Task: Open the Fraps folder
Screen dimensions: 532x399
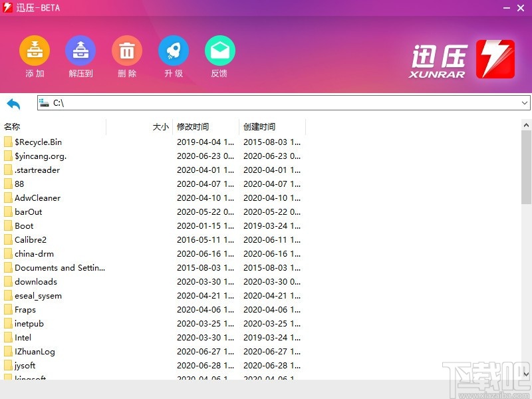Action: [x=24, y=309]
